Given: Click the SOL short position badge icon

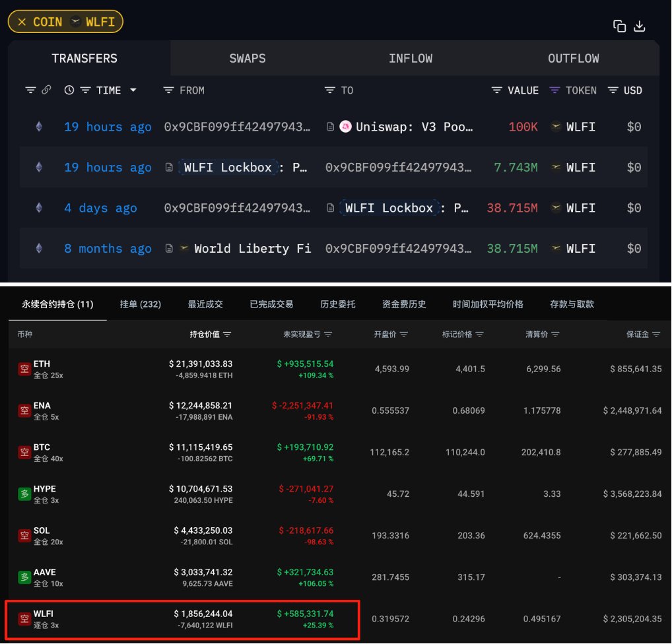Looking at the screenshot, I should click(x=24, y=535).
